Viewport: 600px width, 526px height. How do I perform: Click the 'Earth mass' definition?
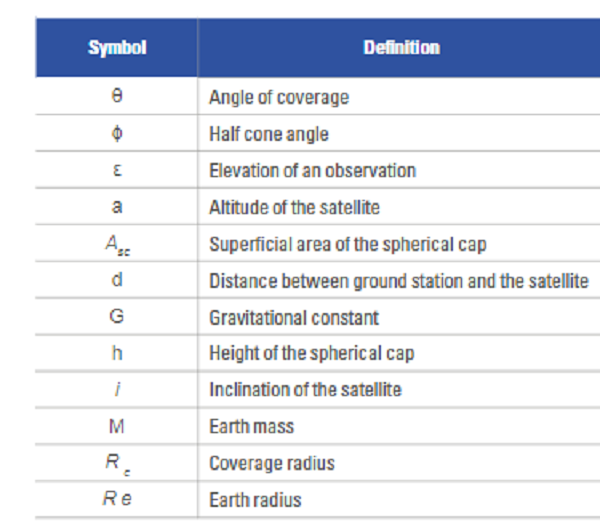tap(251, 427)
